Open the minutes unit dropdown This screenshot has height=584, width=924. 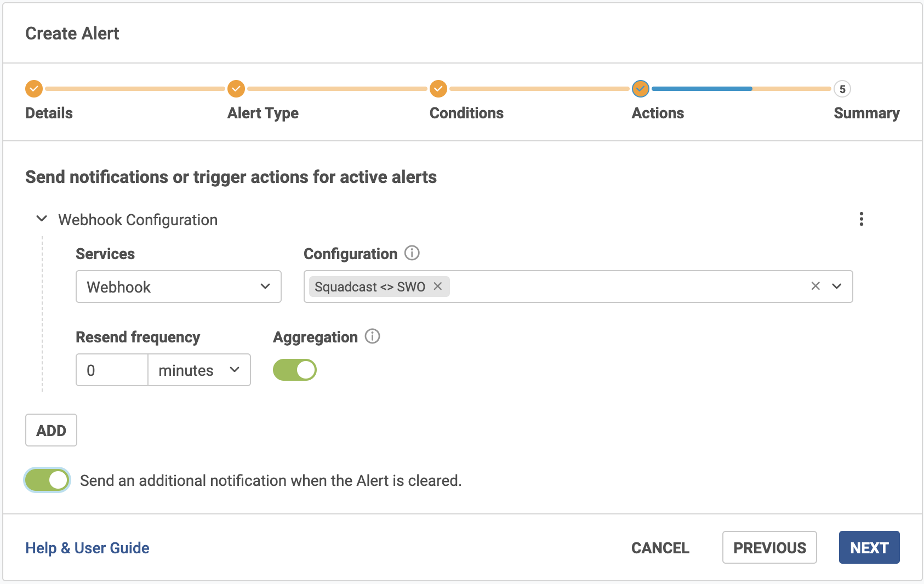pos(199,370)
